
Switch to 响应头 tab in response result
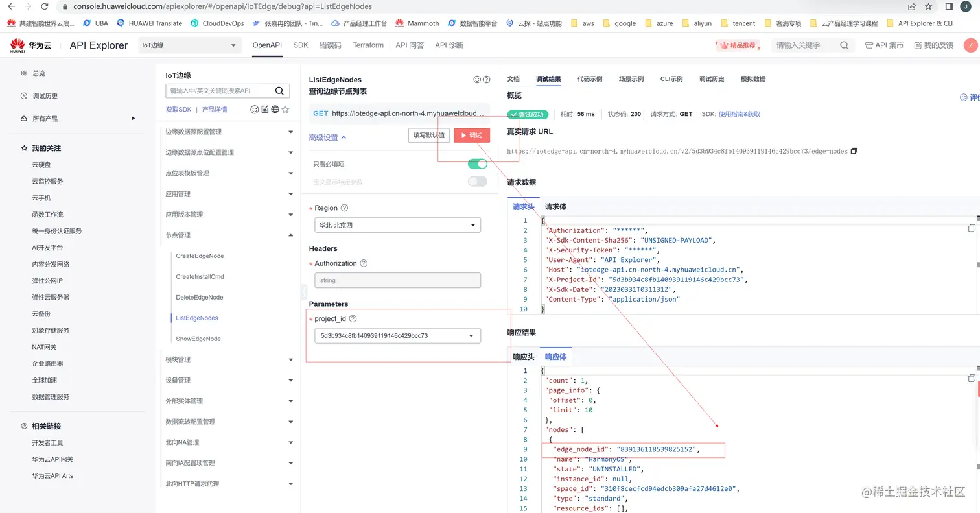point(524,357)
